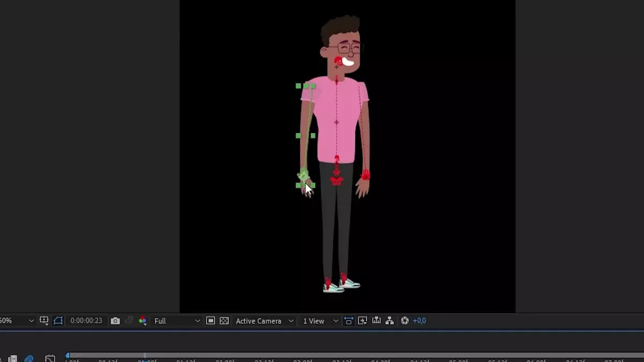Show the last snapshot
Viewport: 644px width, 362px height.
point(129,321)
